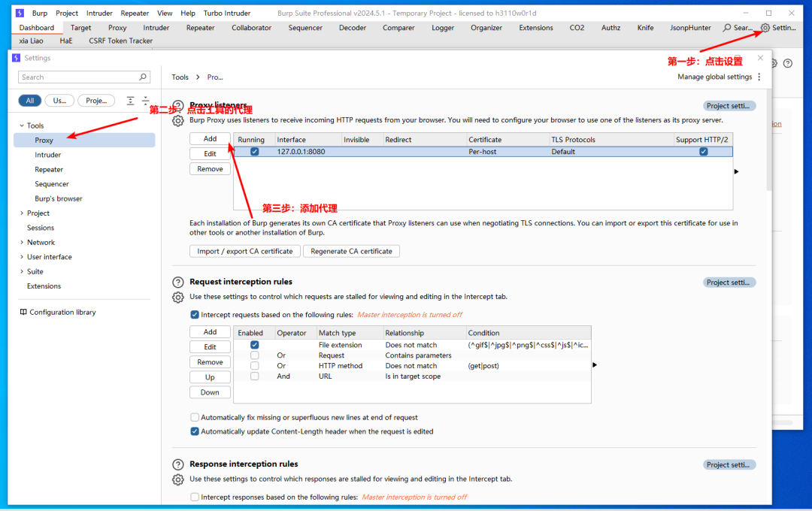Toggle Intercept requests based on rules checkbox
812x511 pixels.
tap(195, 314)
